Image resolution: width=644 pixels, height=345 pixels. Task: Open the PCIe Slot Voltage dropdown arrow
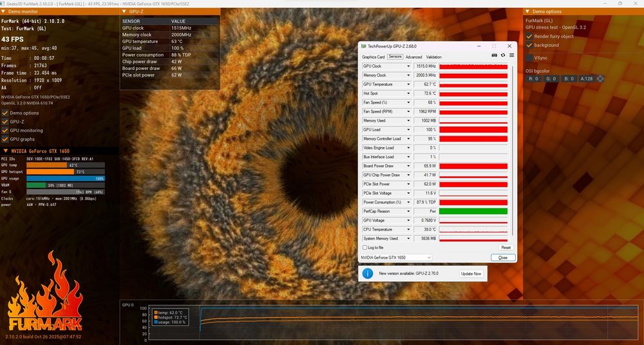tap(408, 193)
